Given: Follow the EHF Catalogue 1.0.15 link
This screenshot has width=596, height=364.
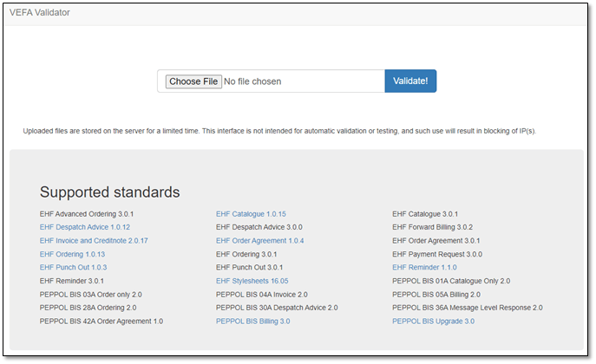Looking at the screenshot, I should pyautogui.click(x=251, y=213).
